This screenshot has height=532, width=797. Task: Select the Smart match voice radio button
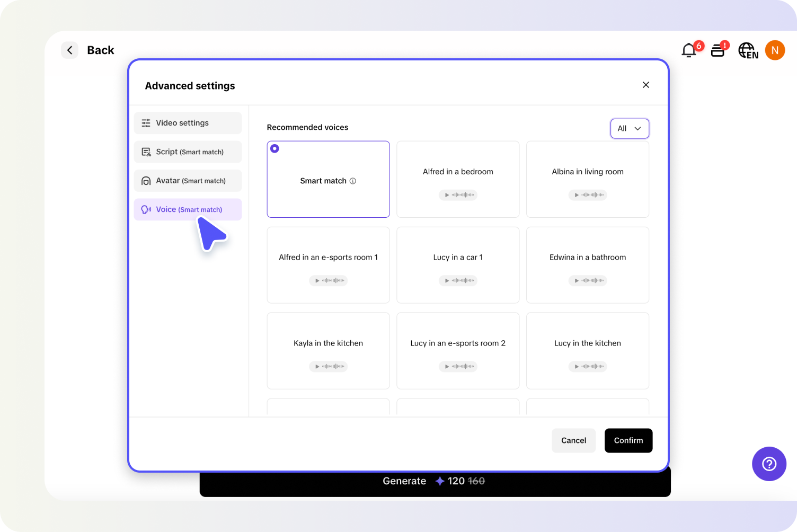pyautogui.click(x=274, y=148)
